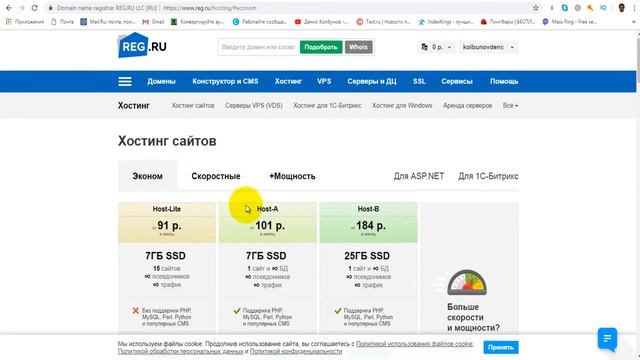Switch to the Для ASP.NET tab
The height and width of the screenshot is (360, 640).
pos(419,176)
